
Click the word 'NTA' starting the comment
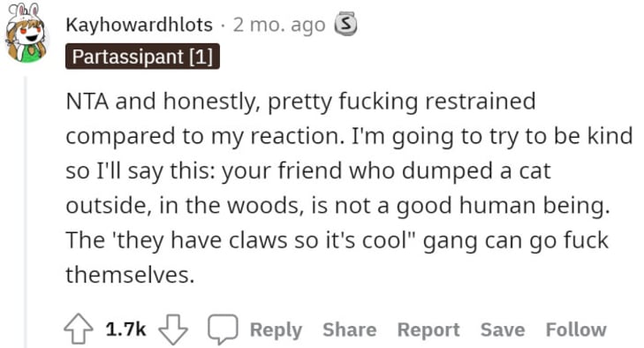point(87,101)
